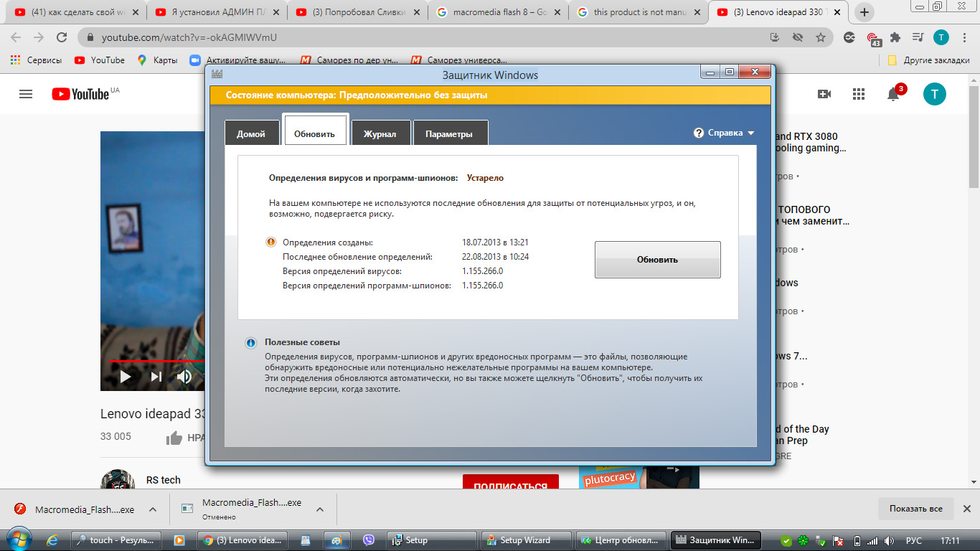The image size is (980, 551).
Task: Open the Журнал tab
Action: (380, 133)
